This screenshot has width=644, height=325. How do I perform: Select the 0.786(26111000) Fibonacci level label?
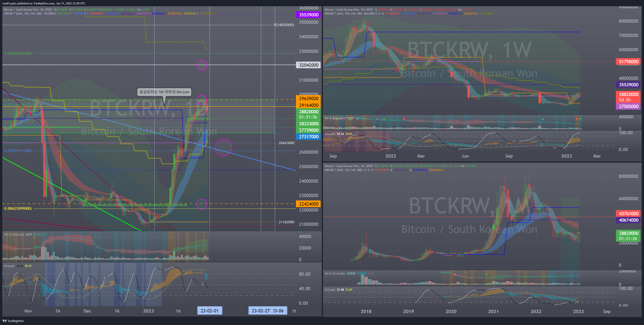pos(18,150)
